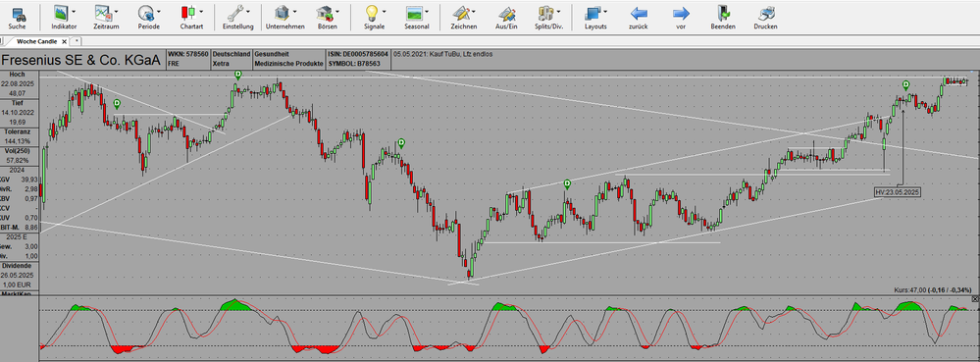Image resolution: width=980 pixels, height=362 pixels.
Task: Click the dividend marker above HV:23.05.2025 arrow
Action: click(905, 84)
